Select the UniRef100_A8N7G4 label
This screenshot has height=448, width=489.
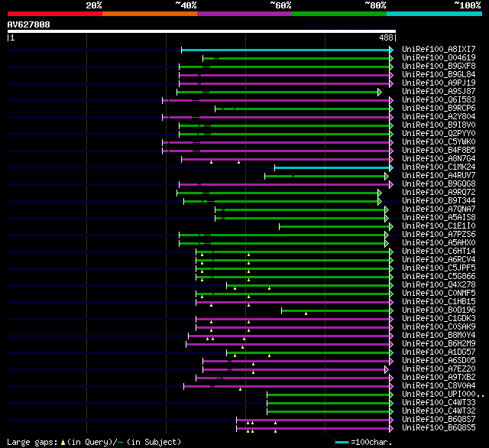click(439, 159)
